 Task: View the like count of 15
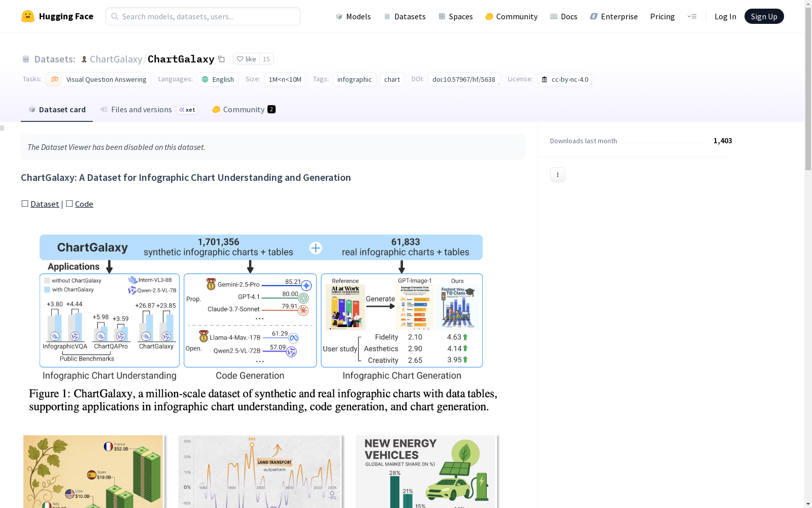tap(266, 59)
